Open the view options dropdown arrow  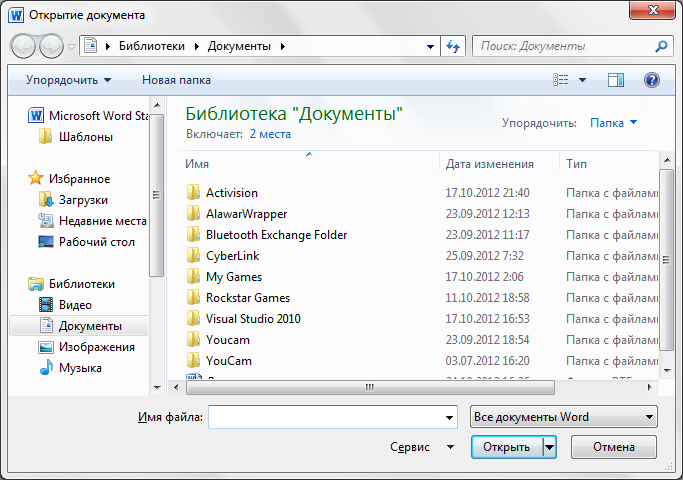pyautogui.click(x=582, y=80)
